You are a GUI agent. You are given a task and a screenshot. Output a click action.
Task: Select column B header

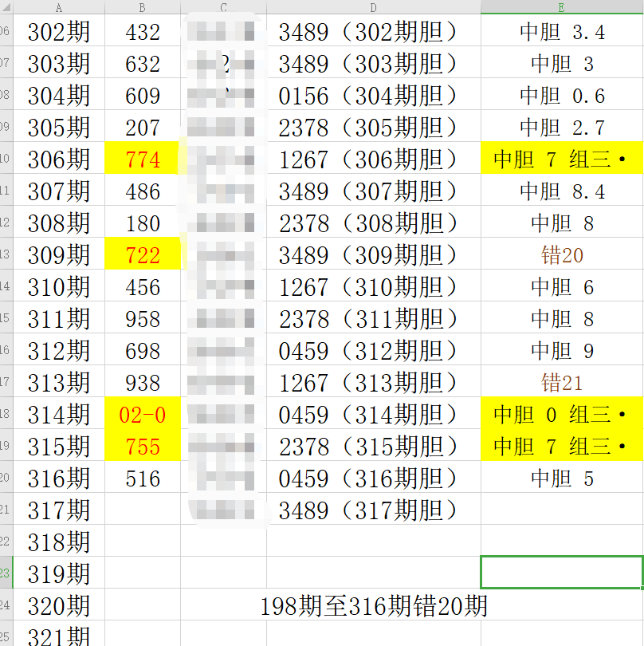143,7
